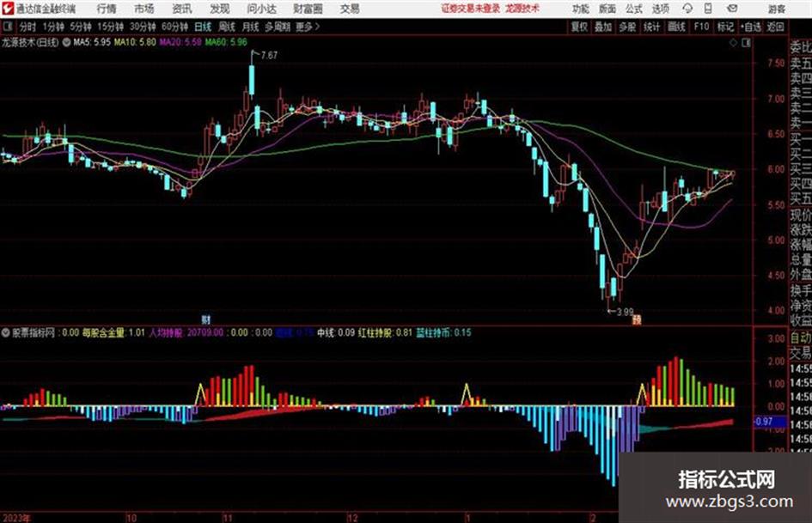
Task: Select the 日线 period tab
Action: pyautogui.click(x=203, y=27)
